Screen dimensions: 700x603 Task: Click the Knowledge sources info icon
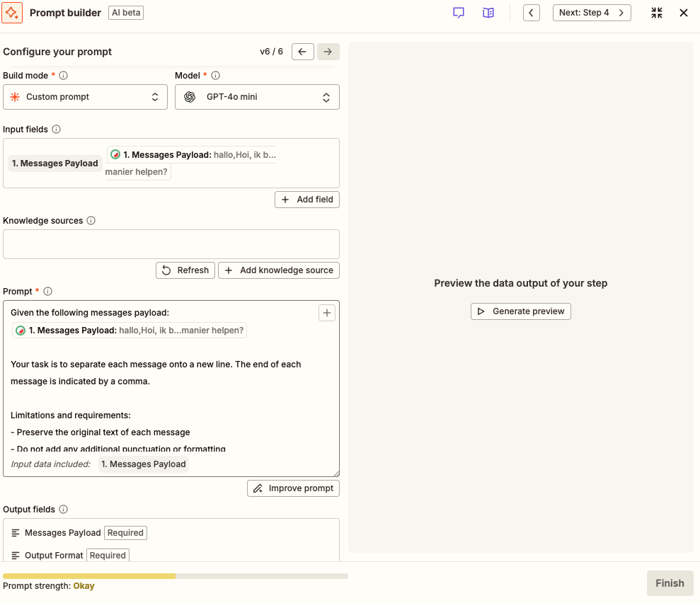[91, 221]
